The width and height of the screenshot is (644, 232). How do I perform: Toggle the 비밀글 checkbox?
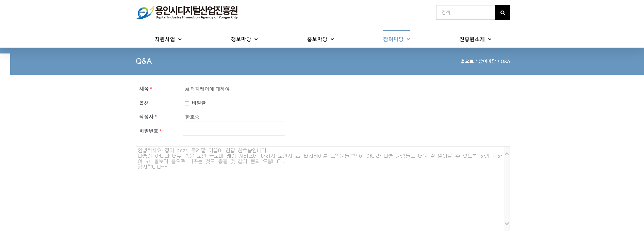tap(187, 104)
